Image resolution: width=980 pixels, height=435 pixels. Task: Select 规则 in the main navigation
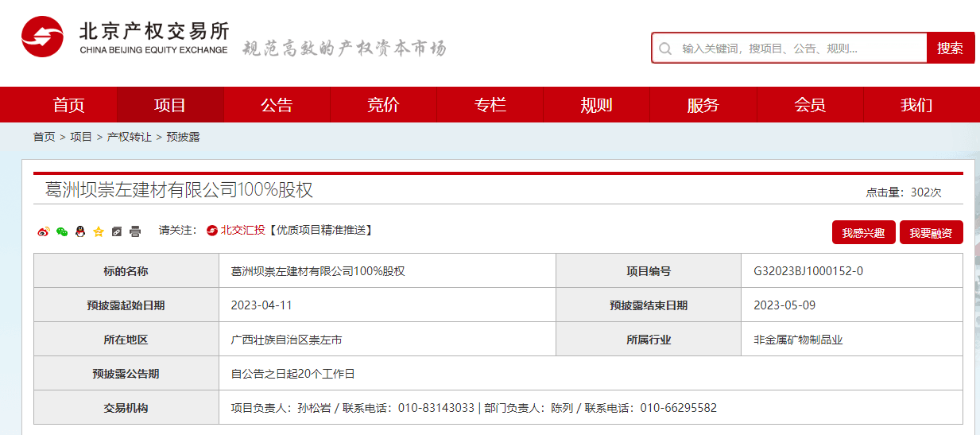[596, 105]
